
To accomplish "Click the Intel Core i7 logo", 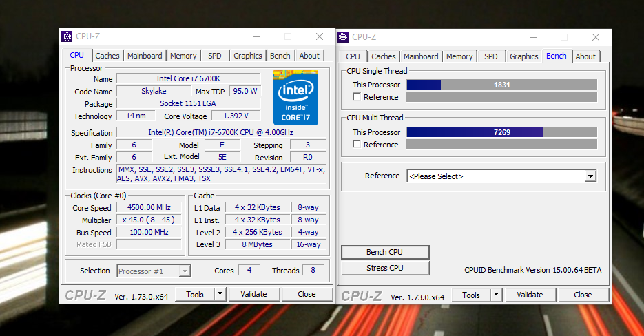I will (295, 97).
